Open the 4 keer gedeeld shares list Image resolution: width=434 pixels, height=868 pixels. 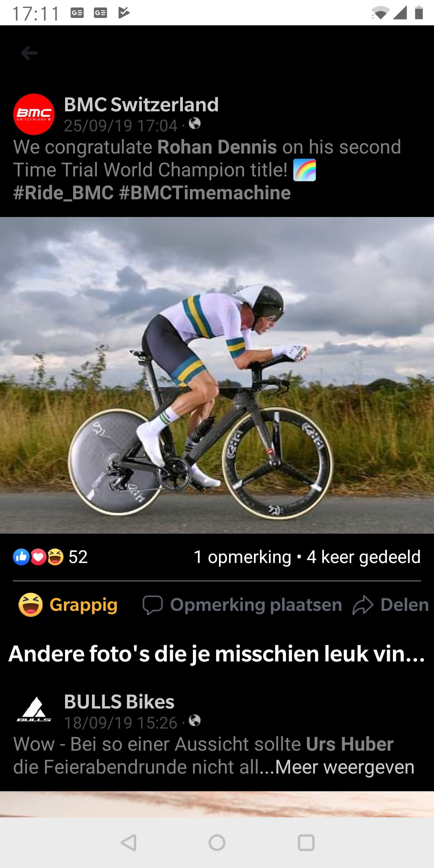coord(364,557)
